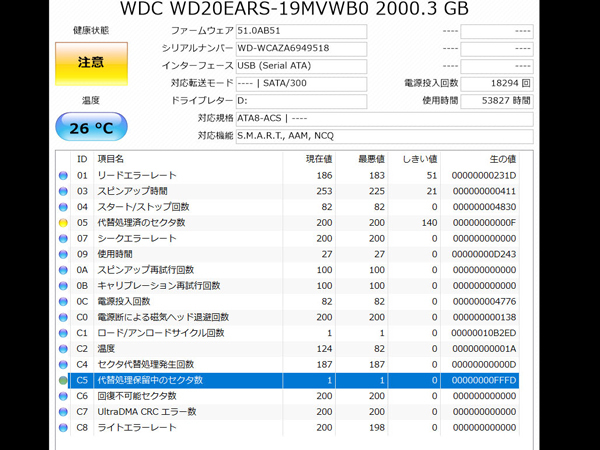Click the drive title WDC WD20EARS-19MVWB0
This screenshot has height=450, width=600.
[244, 8]
